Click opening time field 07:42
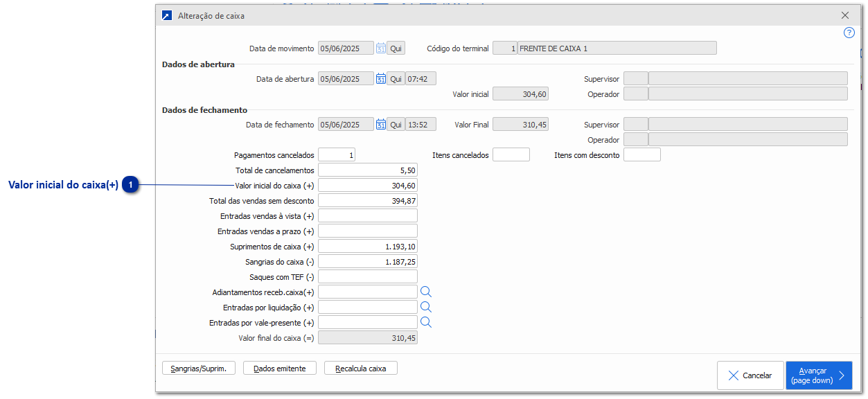 coord(420,79)
